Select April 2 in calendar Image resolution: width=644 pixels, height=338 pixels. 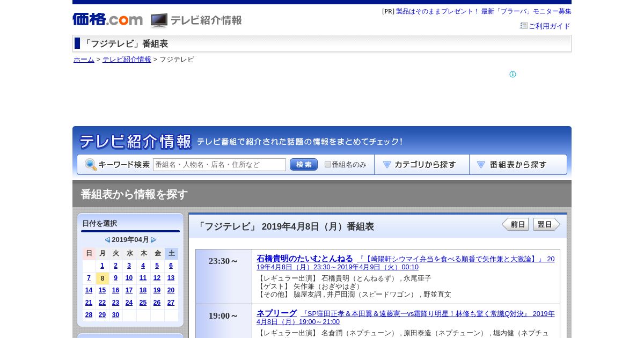(x=115, y=266)
